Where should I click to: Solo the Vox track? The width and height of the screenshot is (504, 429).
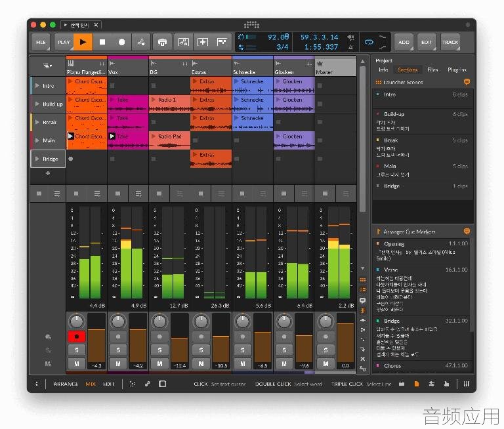pos(118,350)
